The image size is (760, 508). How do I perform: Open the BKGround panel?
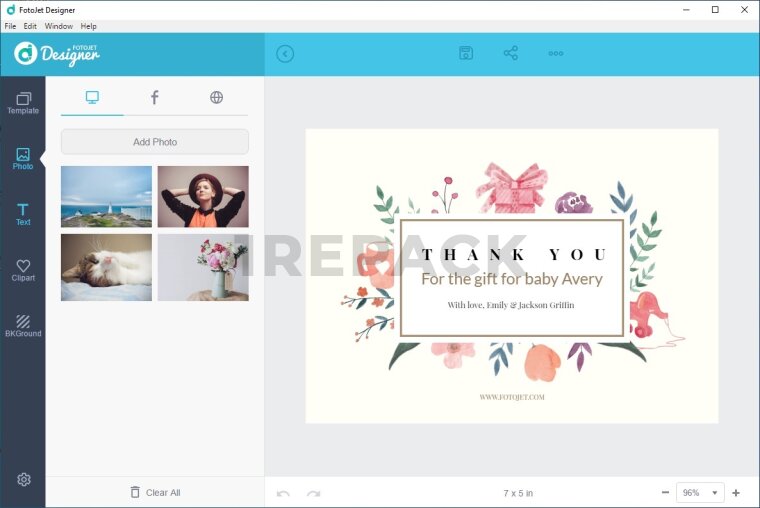pos(23,326)
